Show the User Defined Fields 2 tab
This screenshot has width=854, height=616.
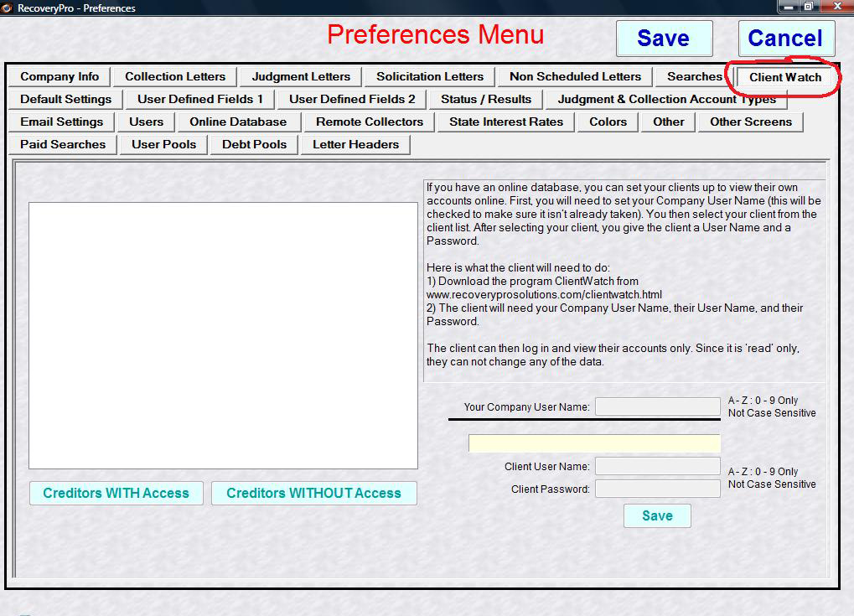click(x=352, y=99)
